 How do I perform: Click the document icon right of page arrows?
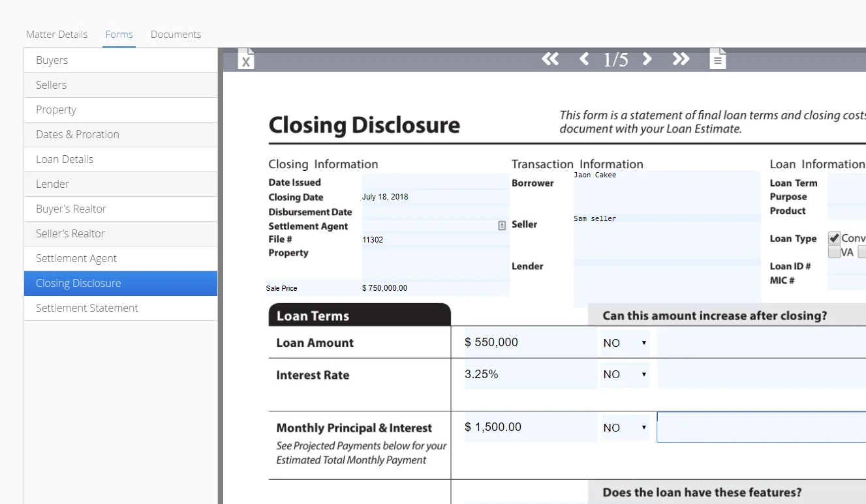coord(717,59)
